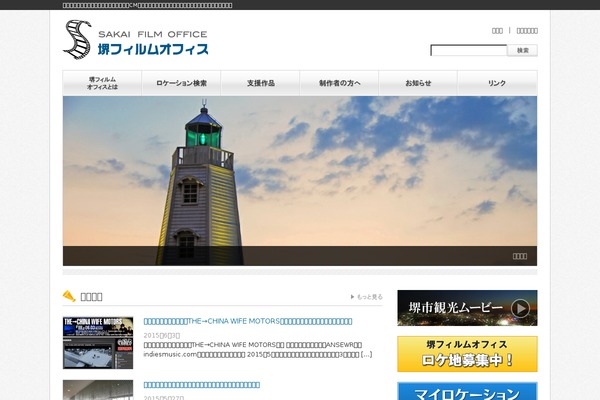Open the THE→CHINA WIFE MOTORS news headline
Viewport: 600px width, 400px height.
click(x=248, y=321)
